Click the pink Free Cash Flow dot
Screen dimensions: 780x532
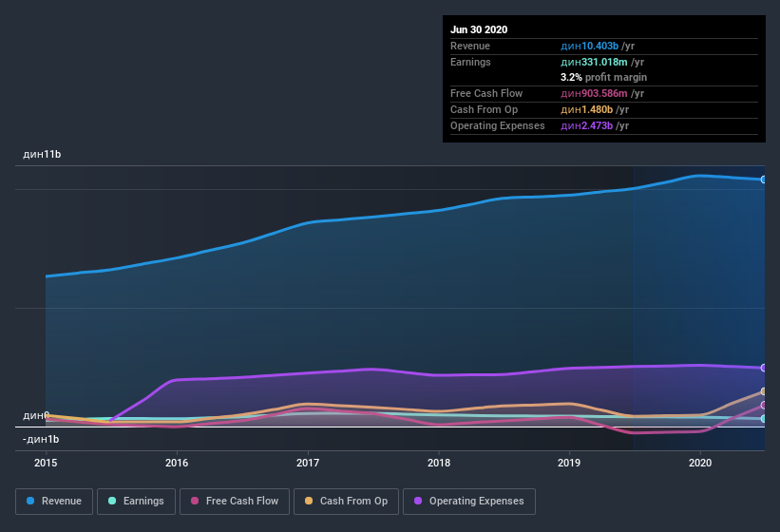point(196,501)
